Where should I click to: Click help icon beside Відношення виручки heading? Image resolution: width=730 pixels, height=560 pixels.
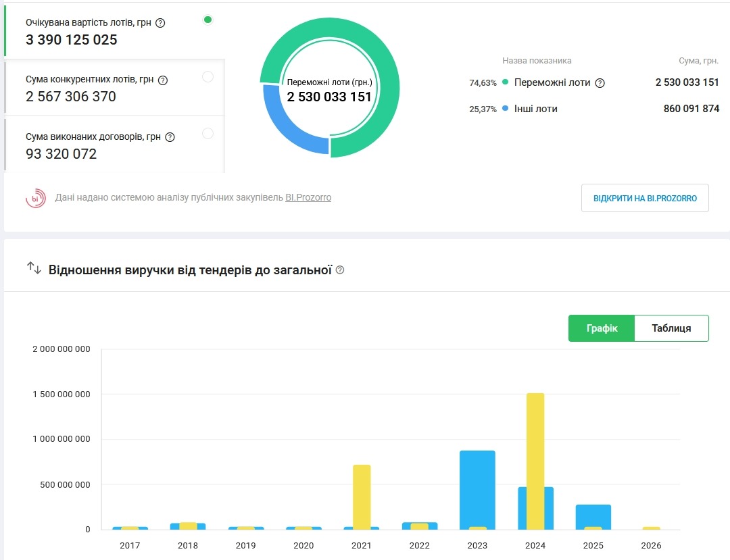pyautogui.click(x=340, y=270)
